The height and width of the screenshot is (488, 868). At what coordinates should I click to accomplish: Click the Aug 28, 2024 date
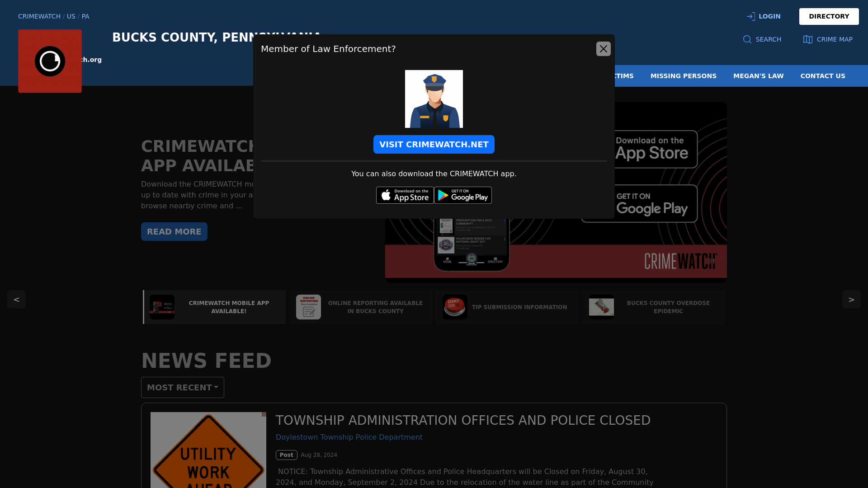[x=319, y=455]
